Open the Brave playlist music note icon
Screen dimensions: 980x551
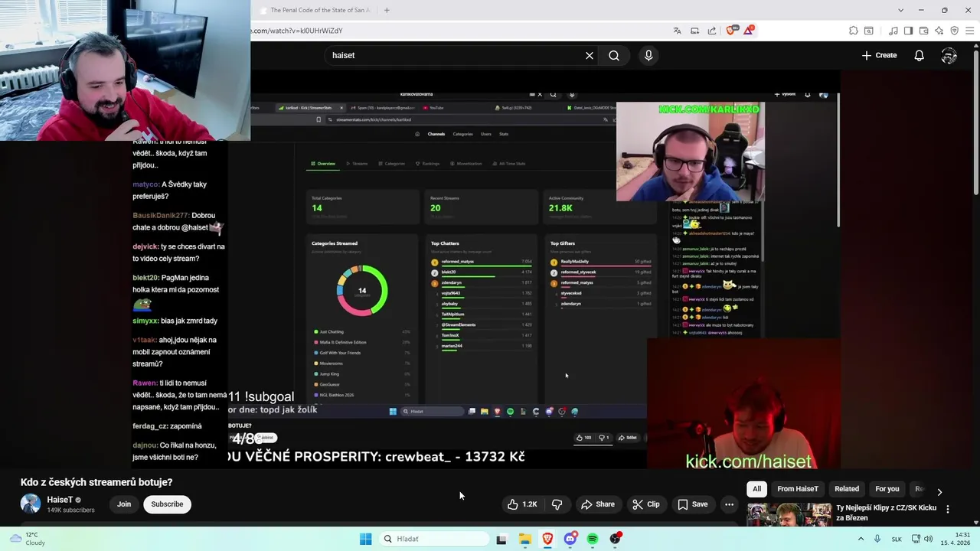click(893, 31)
